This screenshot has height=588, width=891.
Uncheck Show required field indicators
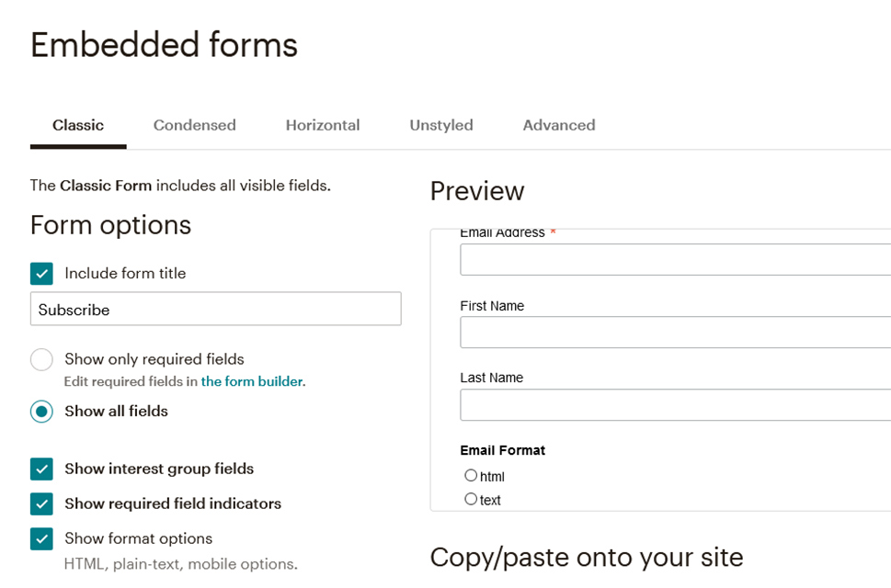pos(41,503)
